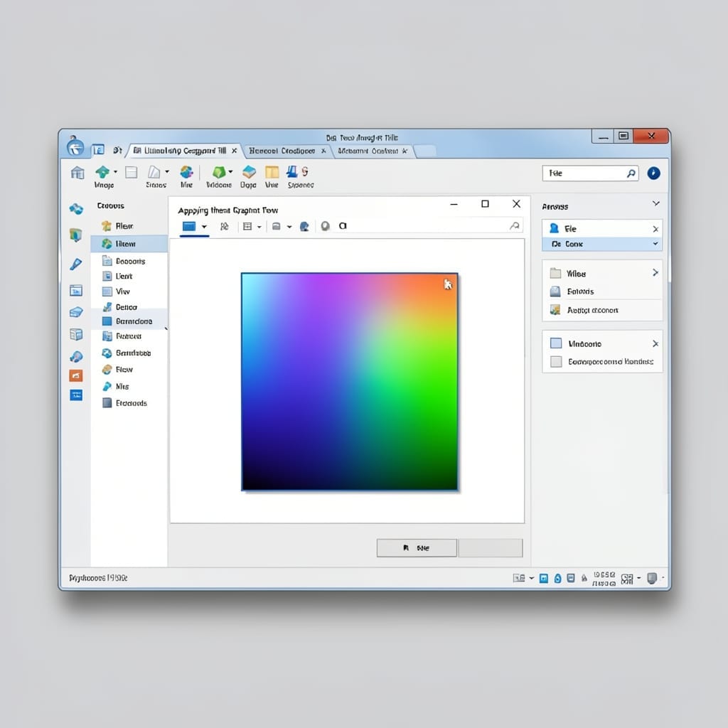Click the search magnifier in top search box
728x728 pixels.
[631, 173]
